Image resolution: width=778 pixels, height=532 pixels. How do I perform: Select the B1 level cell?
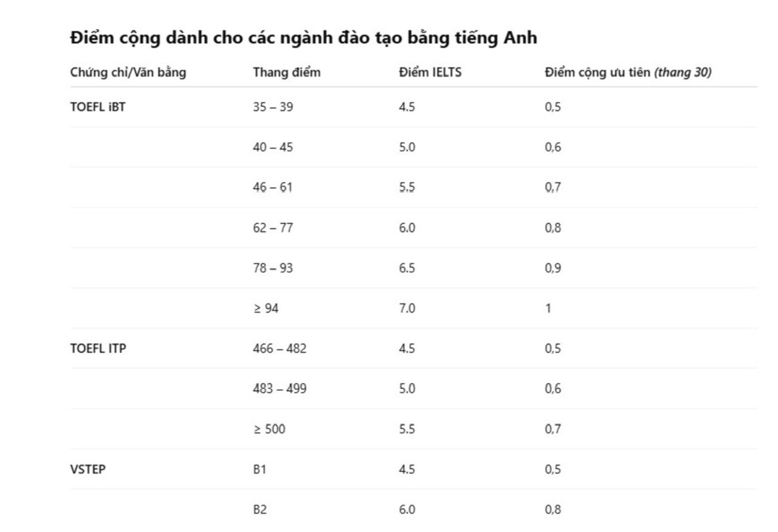coord(260,469)
